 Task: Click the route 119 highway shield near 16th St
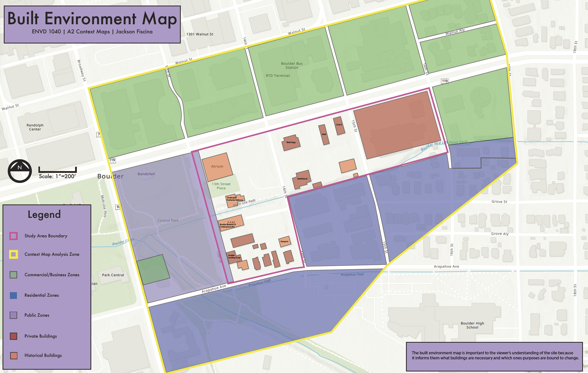[445, 81]
